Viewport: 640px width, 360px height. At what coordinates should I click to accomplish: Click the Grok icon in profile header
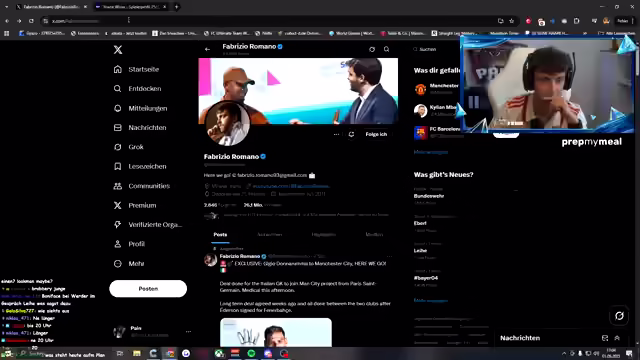(372, 49)
